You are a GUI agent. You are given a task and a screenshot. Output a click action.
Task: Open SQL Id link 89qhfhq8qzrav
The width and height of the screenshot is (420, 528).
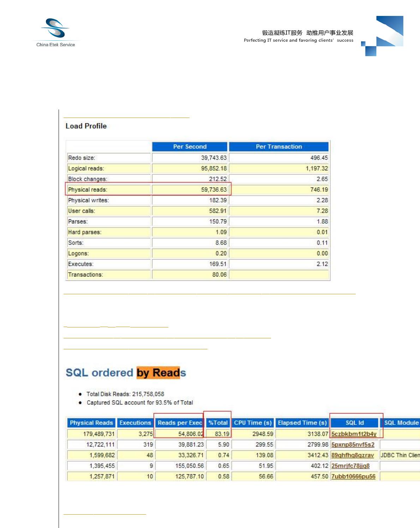pyautogui.click(x=353, y=455)
